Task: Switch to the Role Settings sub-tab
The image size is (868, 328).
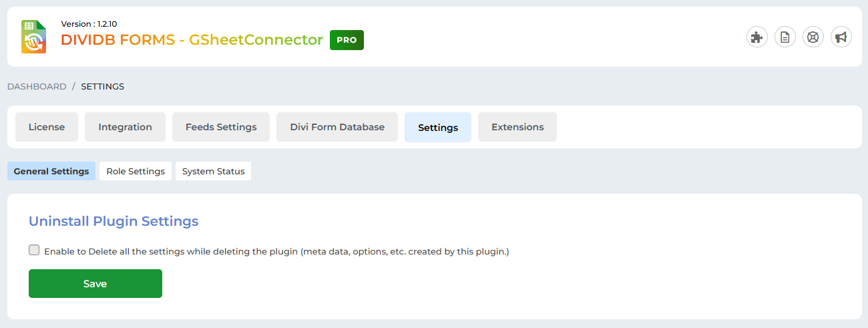Action: tap(136, 171)
